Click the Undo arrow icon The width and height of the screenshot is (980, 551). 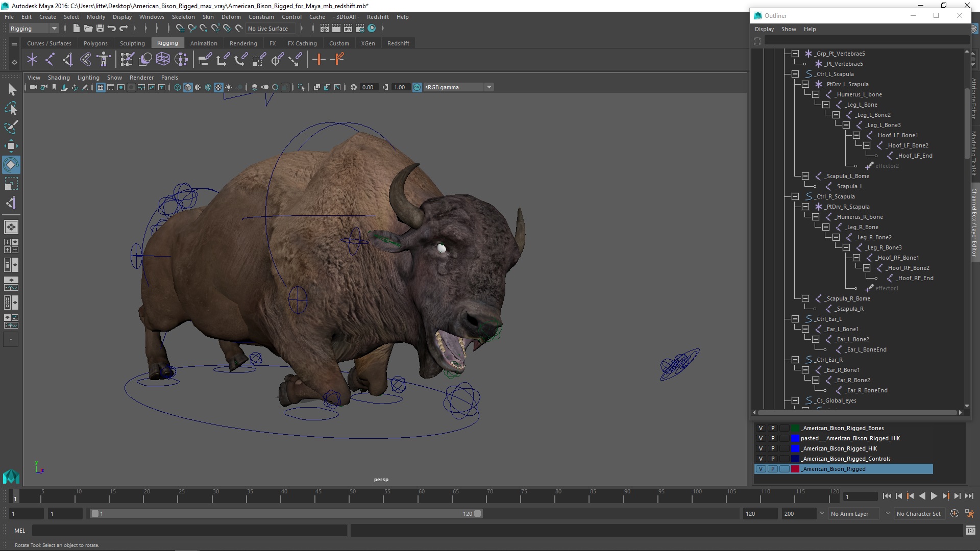(x=112, y=29)
